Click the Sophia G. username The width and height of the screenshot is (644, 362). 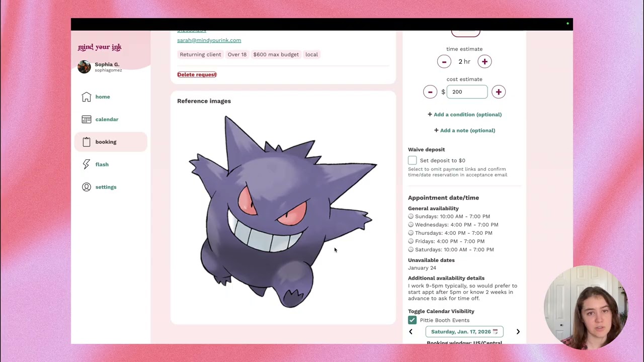coord(107,64)
